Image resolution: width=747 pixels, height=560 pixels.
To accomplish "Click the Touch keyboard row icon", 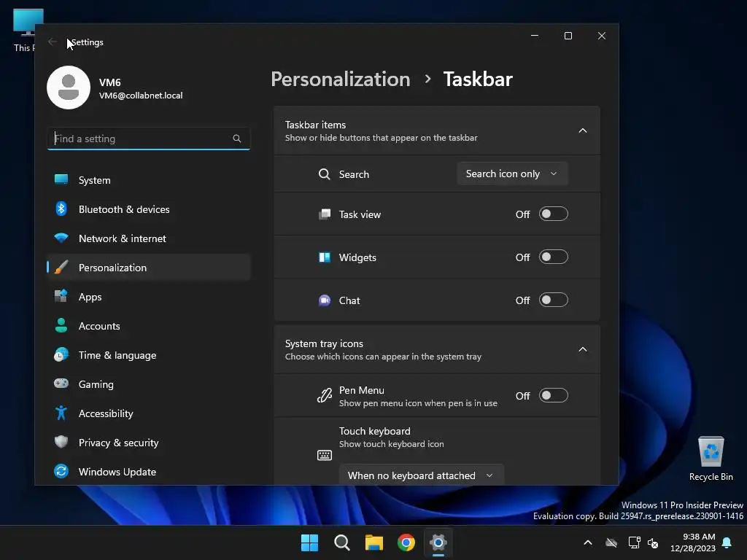I will pyautogui.click(x=325, y=455).
